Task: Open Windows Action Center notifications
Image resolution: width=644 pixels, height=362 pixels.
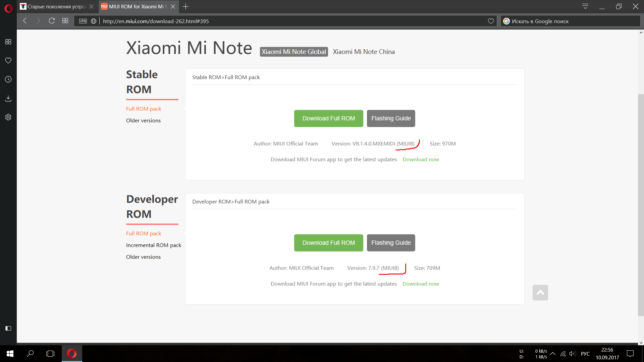Action: tap(630, 354)
